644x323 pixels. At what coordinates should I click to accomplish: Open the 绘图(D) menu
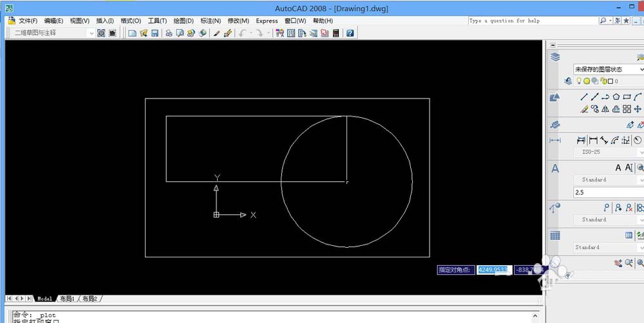click(x=183, y=21)
